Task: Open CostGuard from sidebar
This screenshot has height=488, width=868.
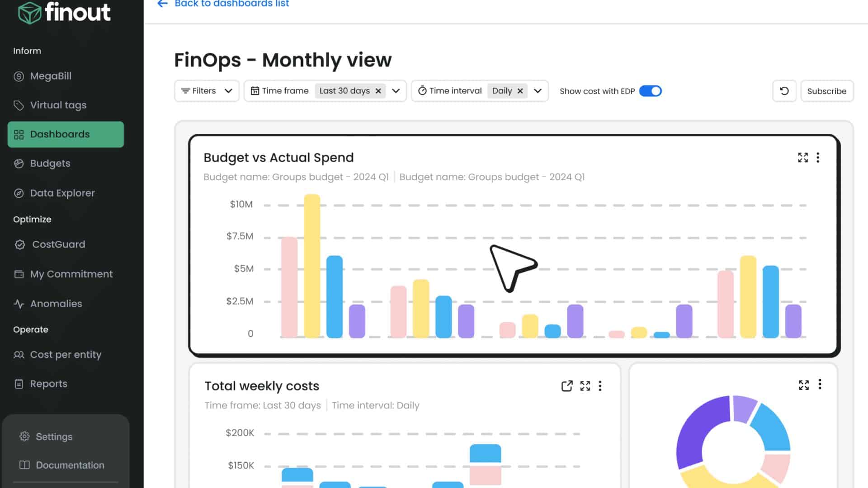Action: click(x=58, y=244)
